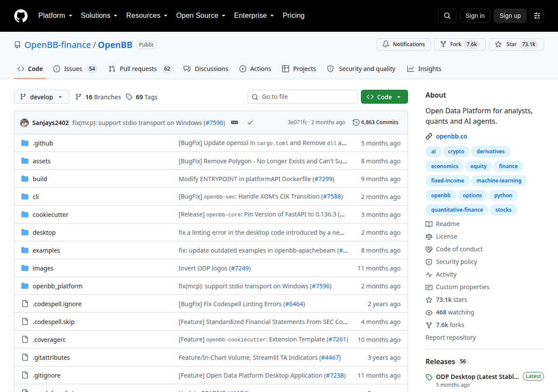
Task: Select the quantitative-finance topic tag
Action: (x=457, y=210)
